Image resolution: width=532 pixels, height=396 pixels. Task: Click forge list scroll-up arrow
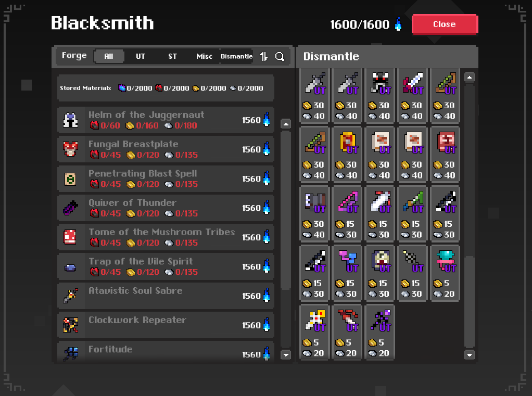pos(286,124)
